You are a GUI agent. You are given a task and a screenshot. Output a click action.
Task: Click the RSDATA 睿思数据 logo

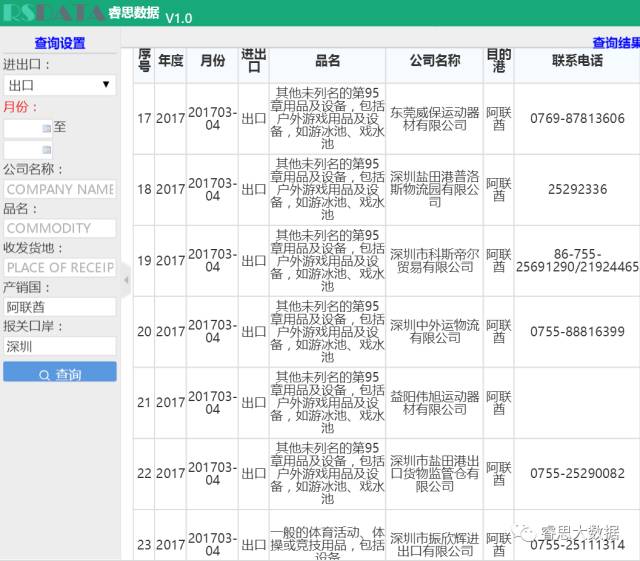tap(80, 13)
